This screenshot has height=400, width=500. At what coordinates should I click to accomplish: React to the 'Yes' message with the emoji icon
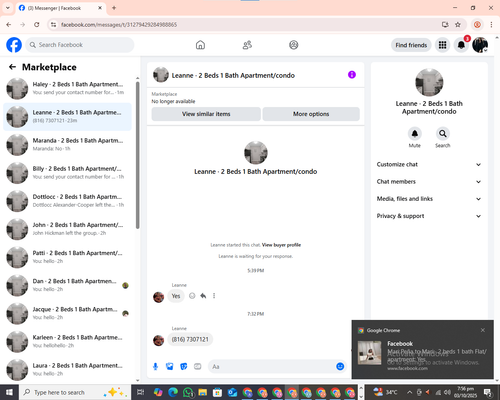pos(192,296)
